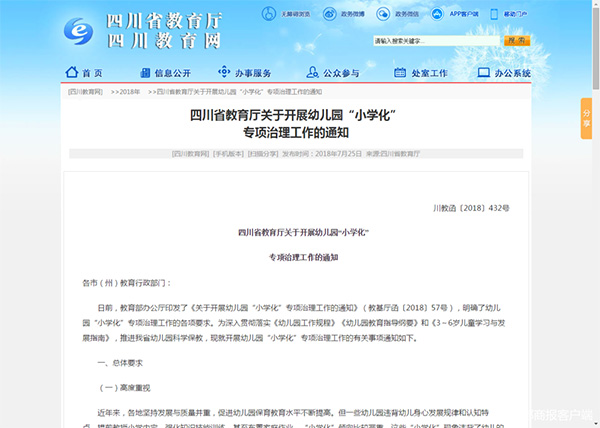The image size is (600, 428).
Task: Click the 来源:四川省教育厅 source text
Action: pyautogui.click(x=393, y=154)
